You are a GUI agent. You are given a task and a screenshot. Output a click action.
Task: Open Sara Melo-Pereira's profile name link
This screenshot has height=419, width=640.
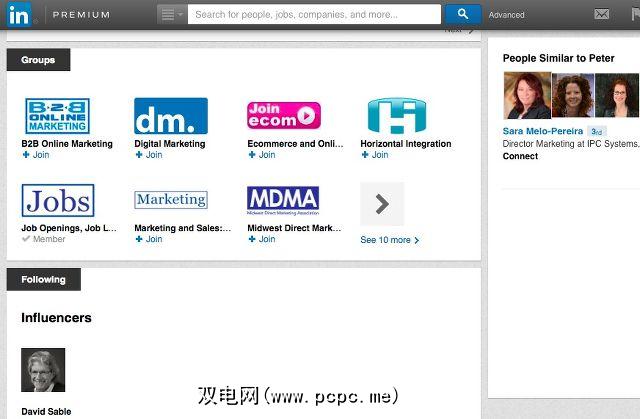point(543,131)
